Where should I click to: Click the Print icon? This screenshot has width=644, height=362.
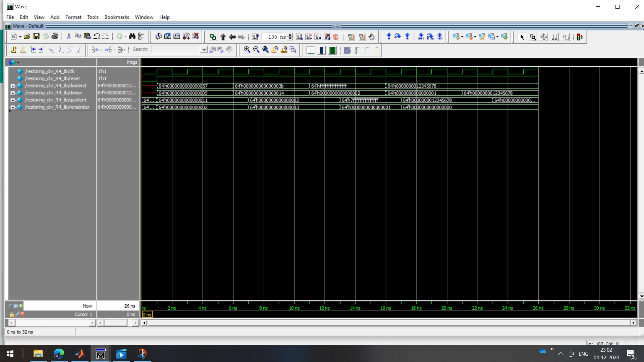point(55,37)
